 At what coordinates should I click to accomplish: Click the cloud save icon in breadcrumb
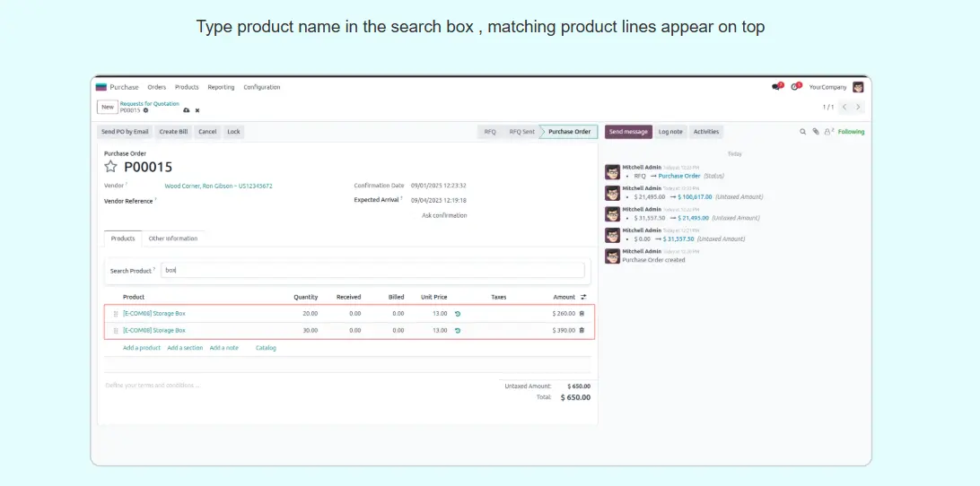186,110
